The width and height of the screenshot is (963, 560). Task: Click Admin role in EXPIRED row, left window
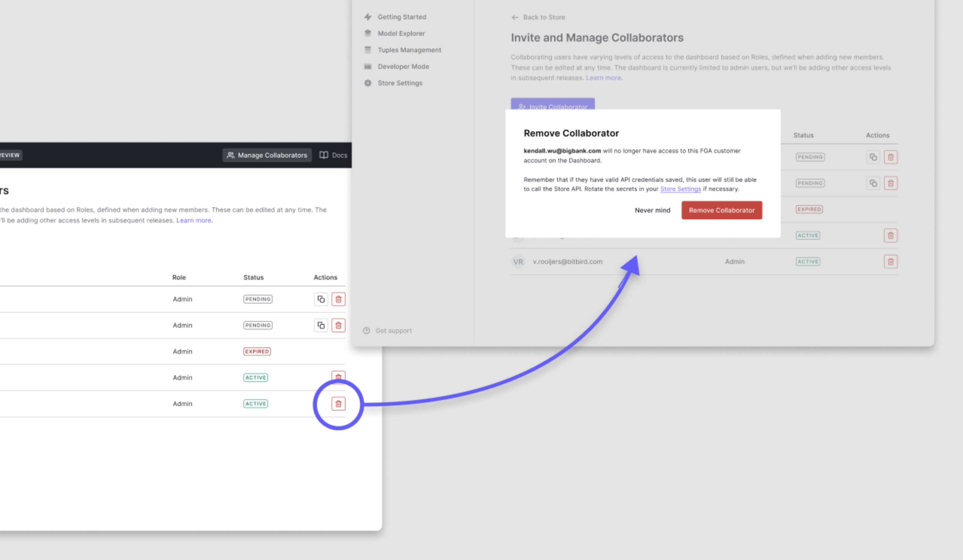(x=182, y=352)
